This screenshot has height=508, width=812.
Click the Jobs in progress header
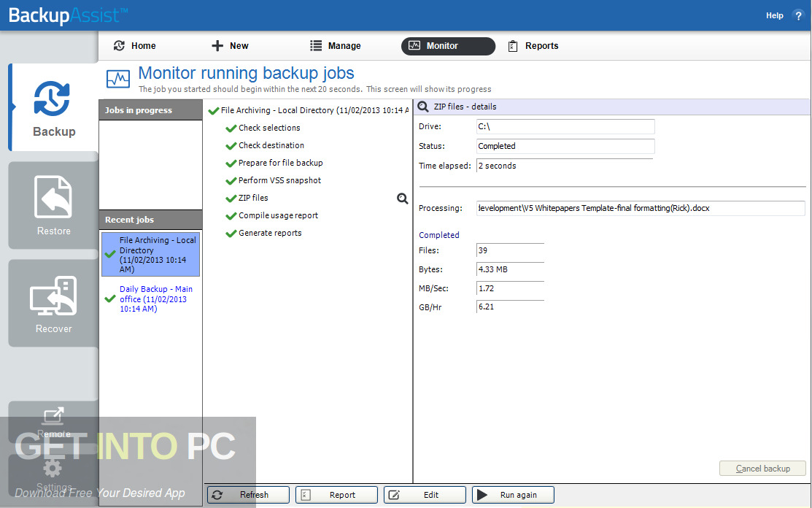pyautogui.click(x=151, y=110)
